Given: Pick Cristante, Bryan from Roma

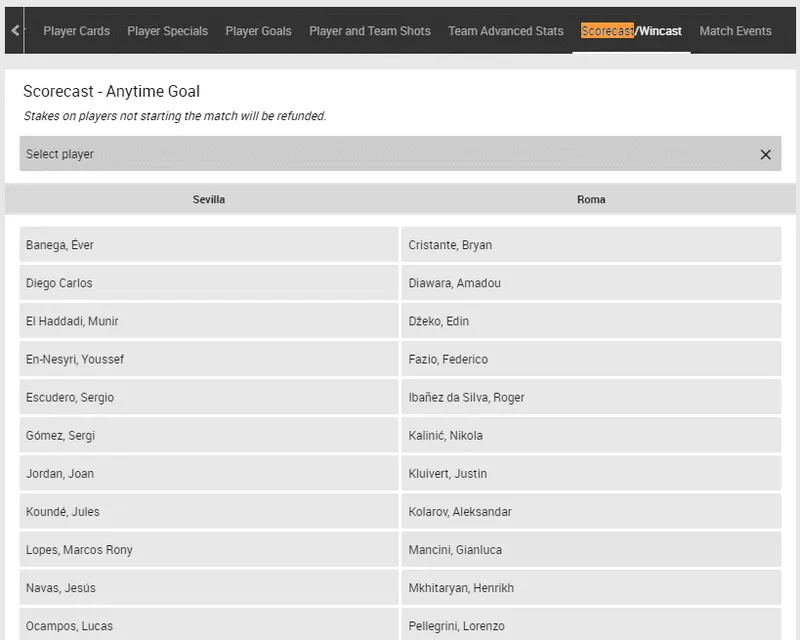Looking at the screenshot, I should coord(590,245).
